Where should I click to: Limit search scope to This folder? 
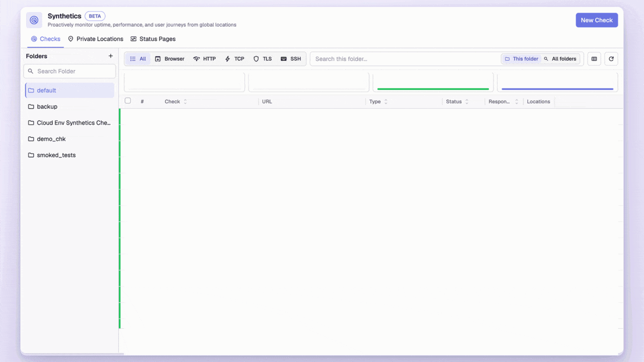click(521, 59)
